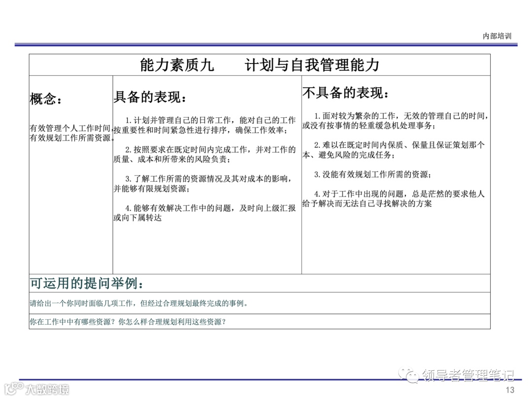Select the title 能力素质九

click(x=177, y=65)
